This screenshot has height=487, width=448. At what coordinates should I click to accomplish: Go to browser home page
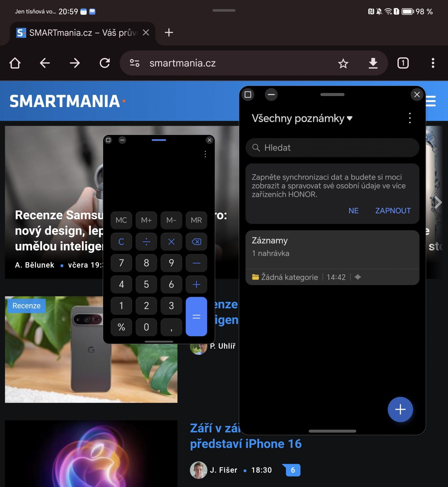pyautogui.click(x=15, y=63)
